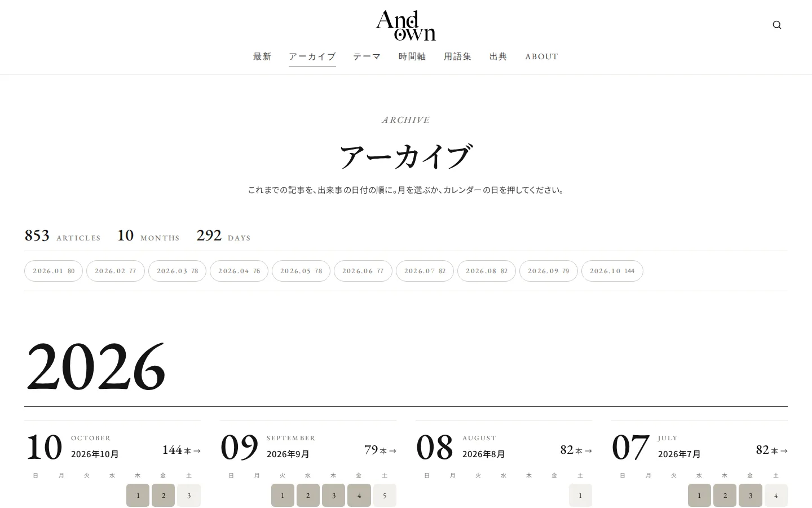This screenshot has height=508, width=812.
Task: Choose the 2026.04 month pill
Action: click(x=239, y=271)
